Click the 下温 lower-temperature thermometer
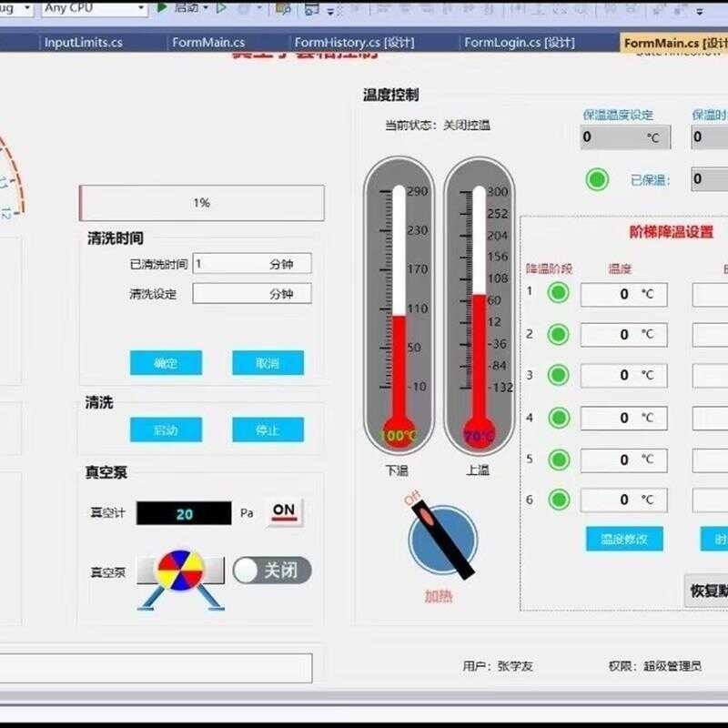 tap(399, 305)
